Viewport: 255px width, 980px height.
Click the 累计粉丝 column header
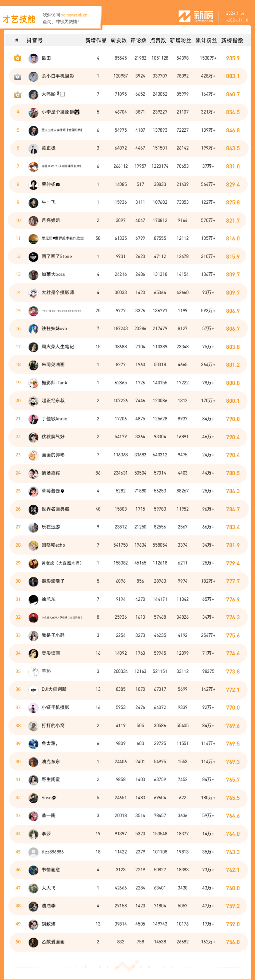206,40
